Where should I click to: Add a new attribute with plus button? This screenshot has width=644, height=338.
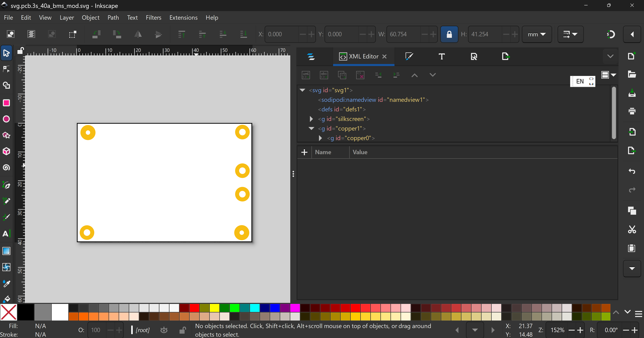[x=304, y=152]
